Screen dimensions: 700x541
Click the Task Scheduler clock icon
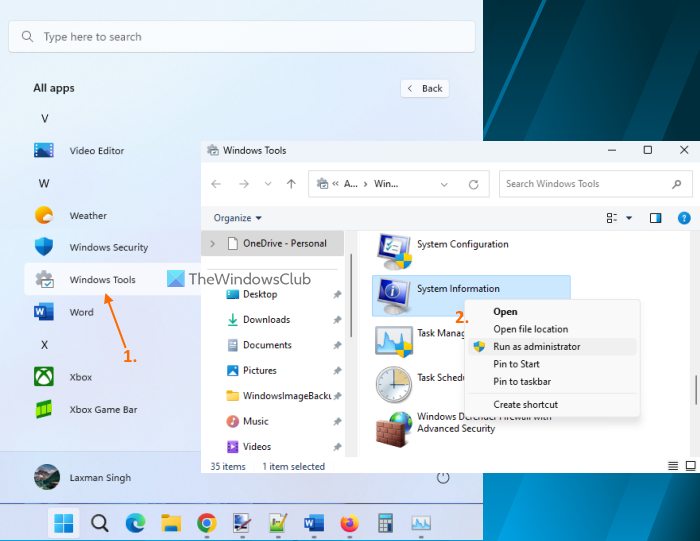pyautogui.click(x=393, y=383)
